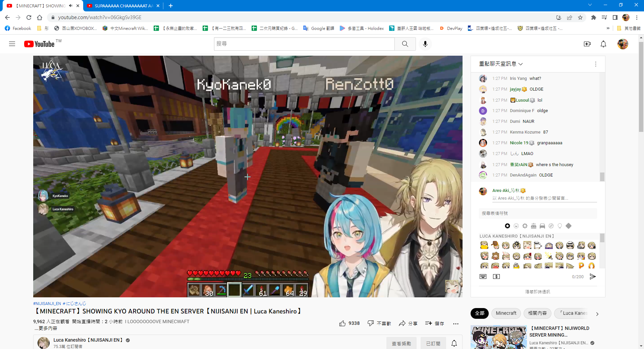644x349 pixels.
Task: Click 隱藏即時通訊 to hide chat
Action: click(x=538, y=292)
